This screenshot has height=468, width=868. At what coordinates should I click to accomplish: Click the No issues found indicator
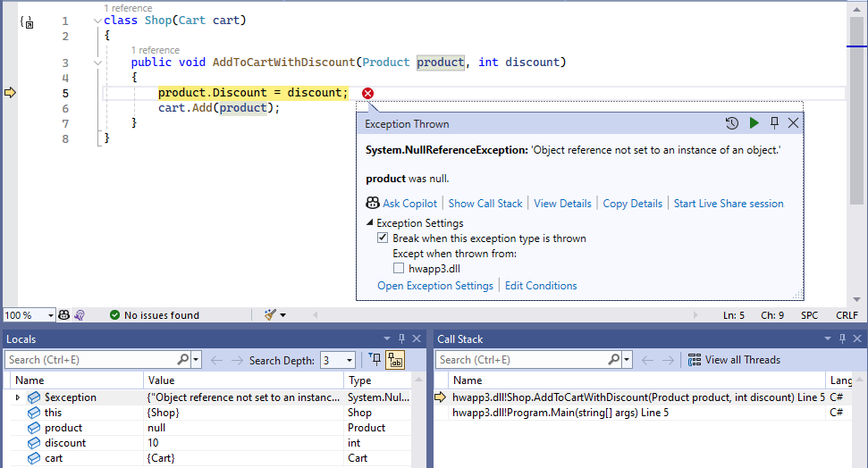(155, 314)
